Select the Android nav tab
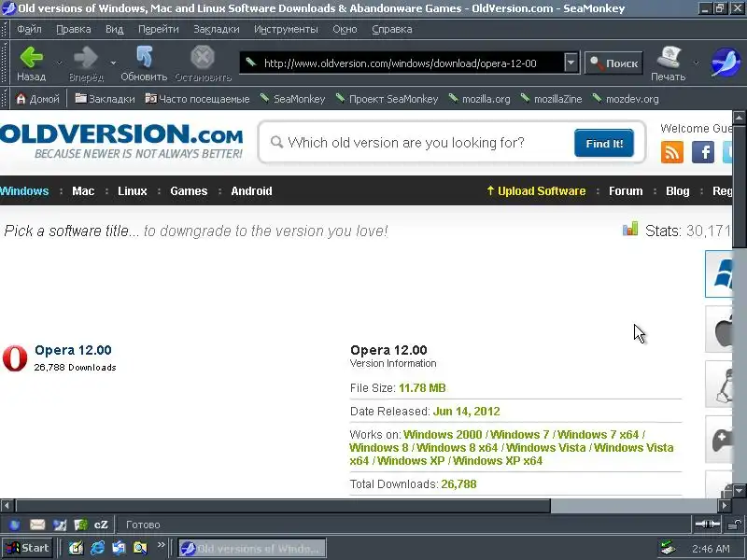The width and height of the screenshot is (747, 560). tap(251, 191)
